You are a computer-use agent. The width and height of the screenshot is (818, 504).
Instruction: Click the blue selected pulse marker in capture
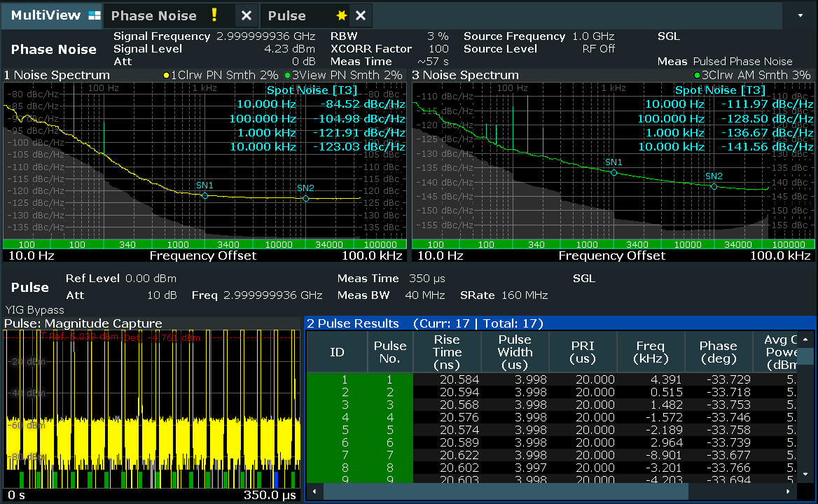click(x=276, y=479)
